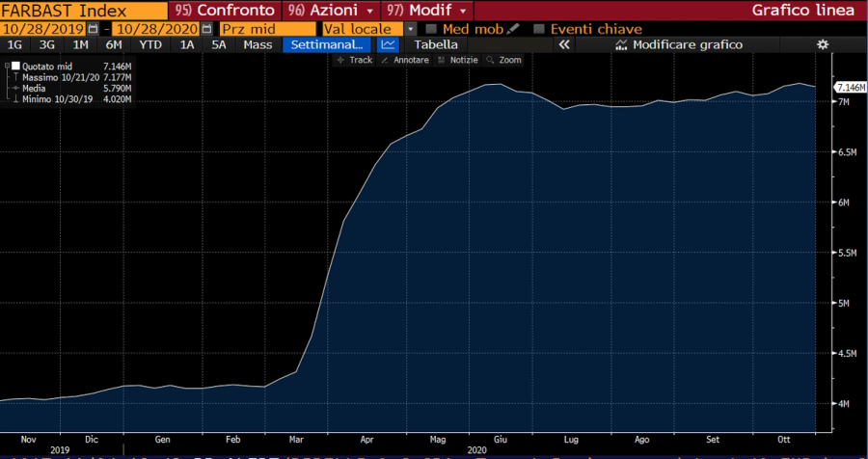The image size is (868, 459).
Task: Open chart settings gear icon
Action: [824, 45]
